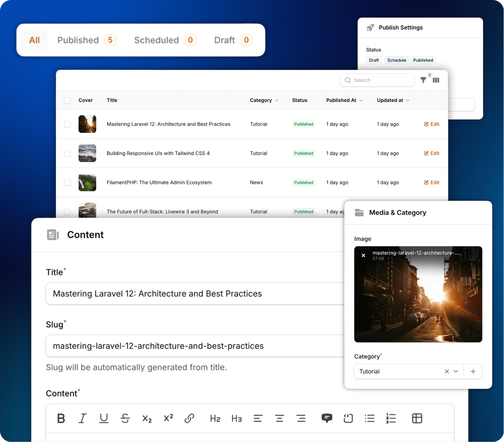Insert a numbered list
The height and width of the screenshot is (442, 504).
click(391, 418)
